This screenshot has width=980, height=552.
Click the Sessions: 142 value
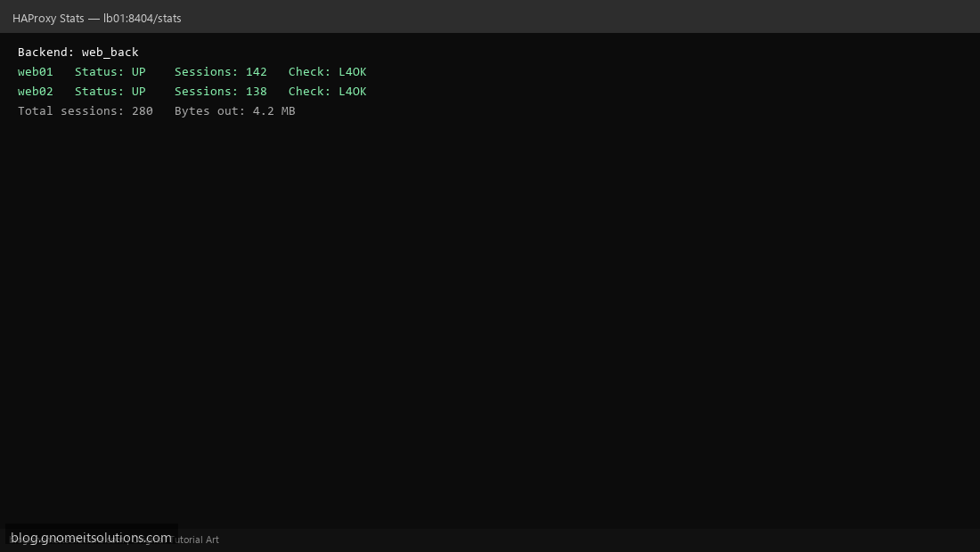[x=221, y=72]
